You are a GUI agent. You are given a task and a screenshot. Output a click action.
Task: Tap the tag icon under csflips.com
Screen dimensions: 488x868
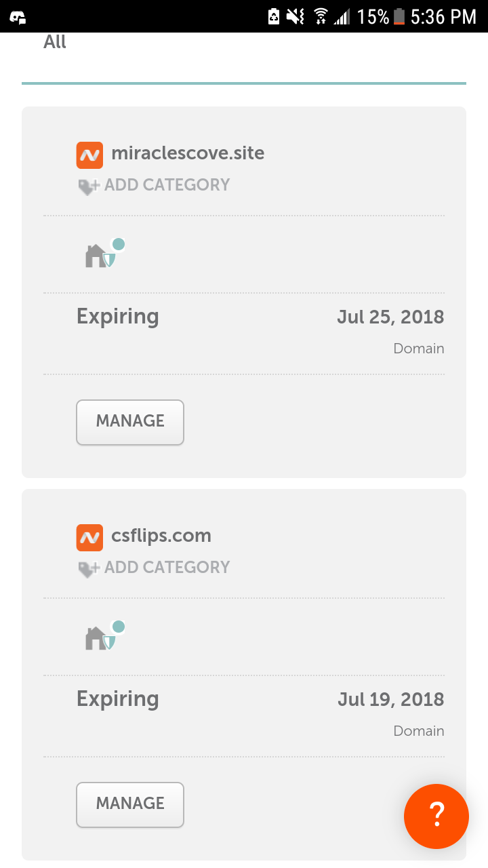click(x=89, y=569)
